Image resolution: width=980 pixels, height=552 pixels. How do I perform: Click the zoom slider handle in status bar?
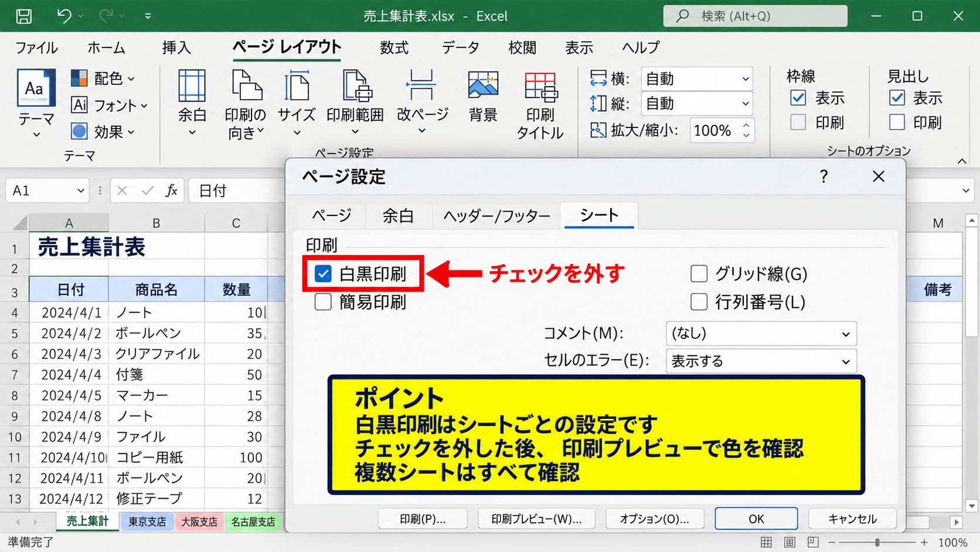(x=877, y=543)
